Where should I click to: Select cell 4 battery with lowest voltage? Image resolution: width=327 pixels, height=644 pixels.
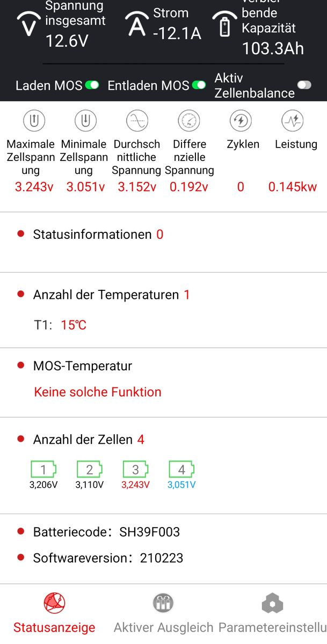(181, 470)
